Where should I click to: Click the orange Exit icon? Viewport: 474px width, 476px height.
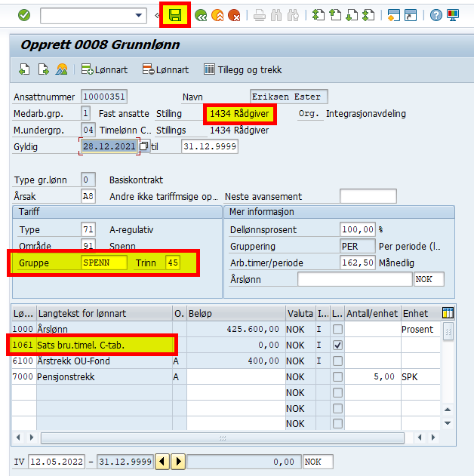coord(217,15)
